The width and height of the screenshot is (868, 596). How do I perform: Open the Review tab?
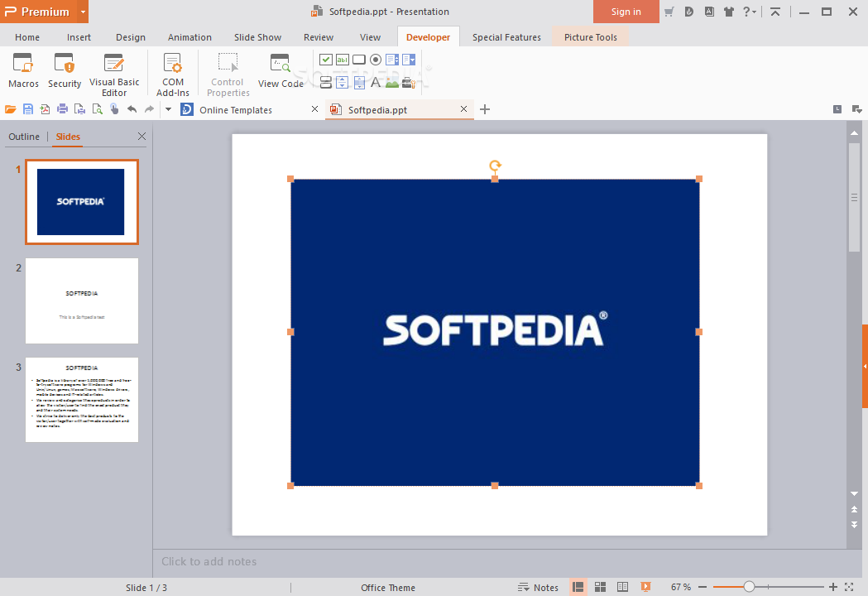[x=319, y=37]
